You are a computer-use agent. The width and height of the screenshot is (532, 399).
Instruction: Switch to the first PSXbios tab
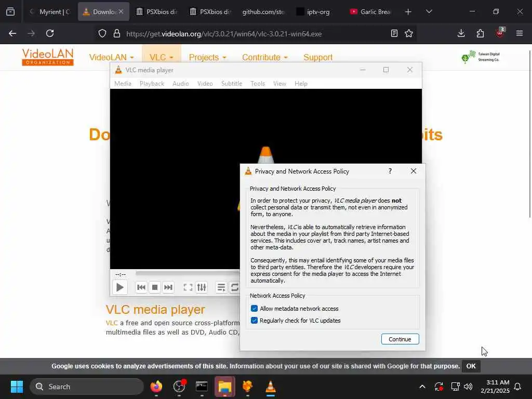[157, 11]
